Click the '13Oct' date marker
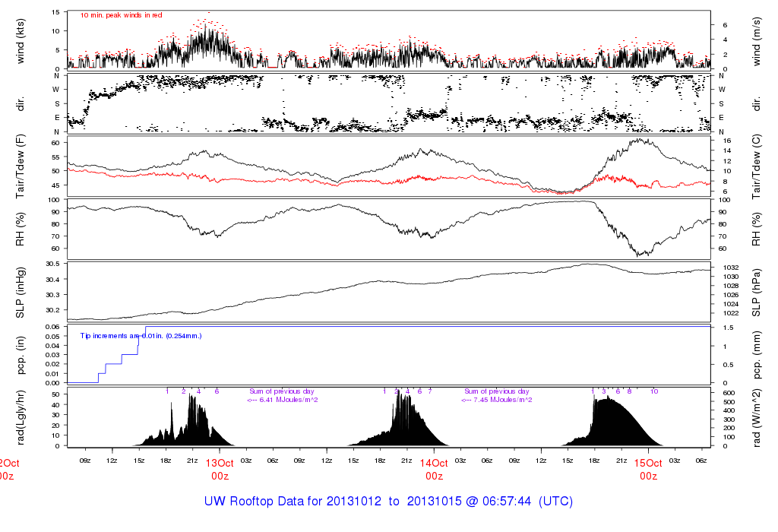Screen dimensions: 778x532 (220, 463)
